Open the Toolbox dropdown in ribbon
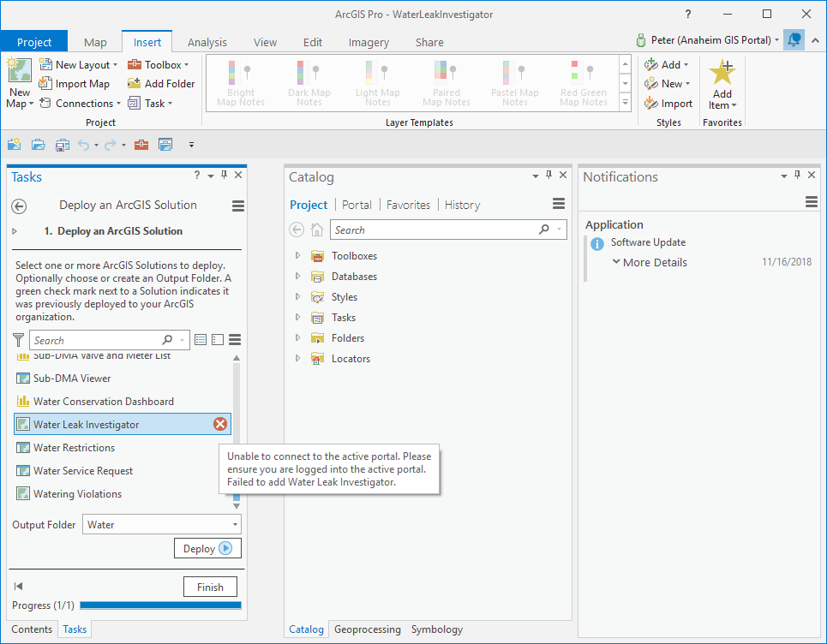Screen dimensions: 827x644 tap(159, 65)
